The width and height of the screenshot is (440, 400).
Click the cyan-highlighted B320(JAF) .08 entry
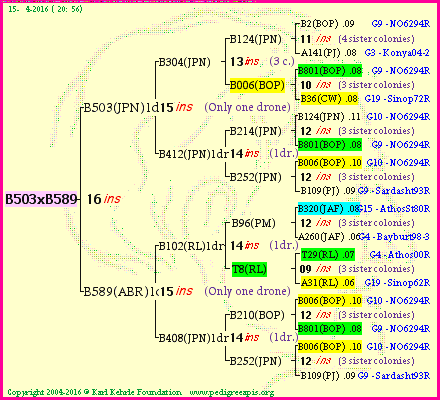(x=328, y=209)
